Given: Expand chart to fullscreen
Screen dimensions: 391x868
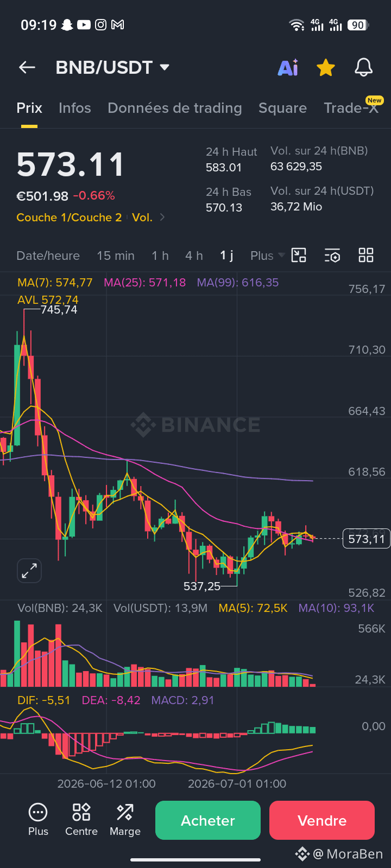Looking at the screenshot, I should pyautogui.click(x=29, y=571).
